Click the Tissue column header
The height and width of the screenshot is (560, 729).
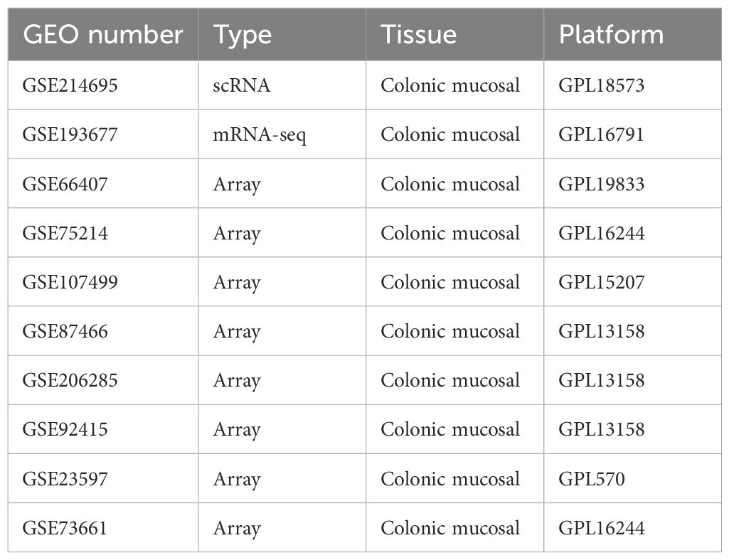tap(418, 34)
